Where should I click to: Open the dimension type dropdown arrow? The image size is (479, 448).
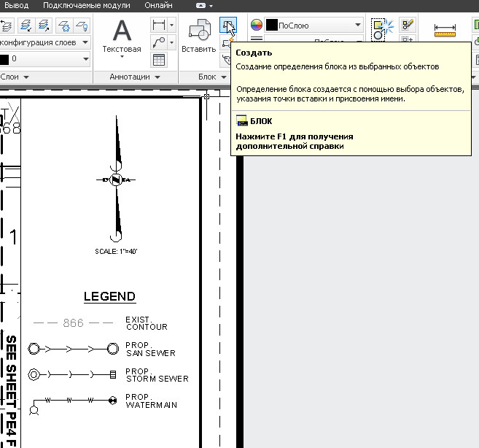coord(171,25)
